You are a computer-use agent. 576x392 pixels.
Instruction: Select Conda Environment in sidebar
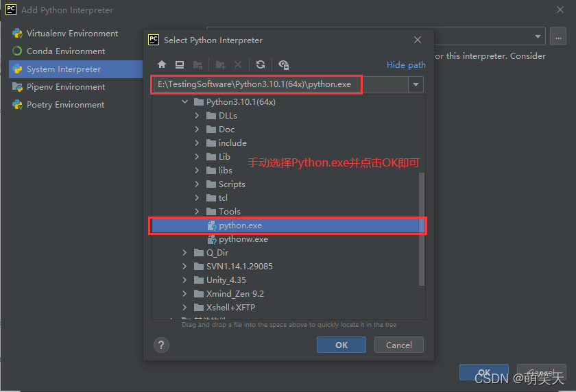coord(66,51)
